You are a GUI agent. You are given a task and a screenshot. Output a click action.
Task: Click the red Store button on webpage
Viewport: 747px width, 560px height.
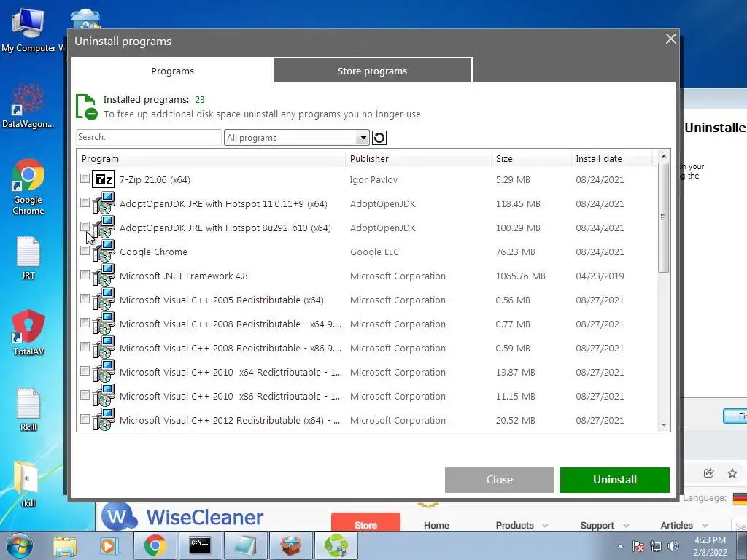pyautogui.click(x=365, y=523)
